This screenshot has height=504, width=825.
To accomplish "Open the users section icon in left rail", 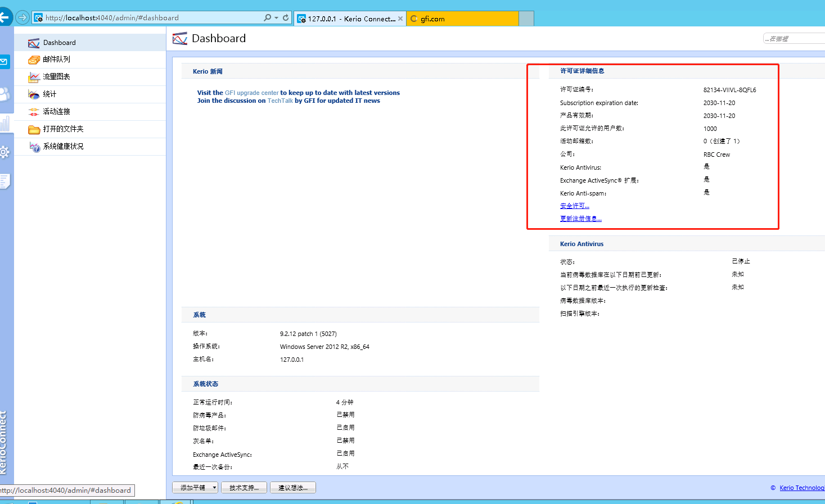I will pyautogui.click(x=4, y=94).
